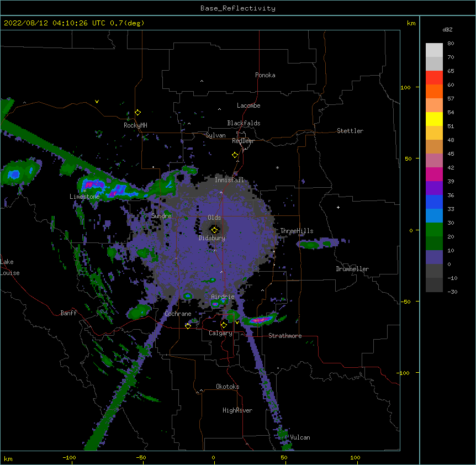Select the light blue 33 dBZ legend swatch
Screen dimensions: 476x465
tap(434, 215)
